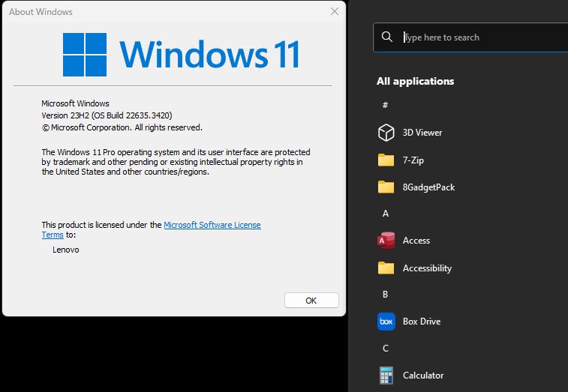Click the 'Version 23H2 (OS Build 22635.3420)' text

107,115
